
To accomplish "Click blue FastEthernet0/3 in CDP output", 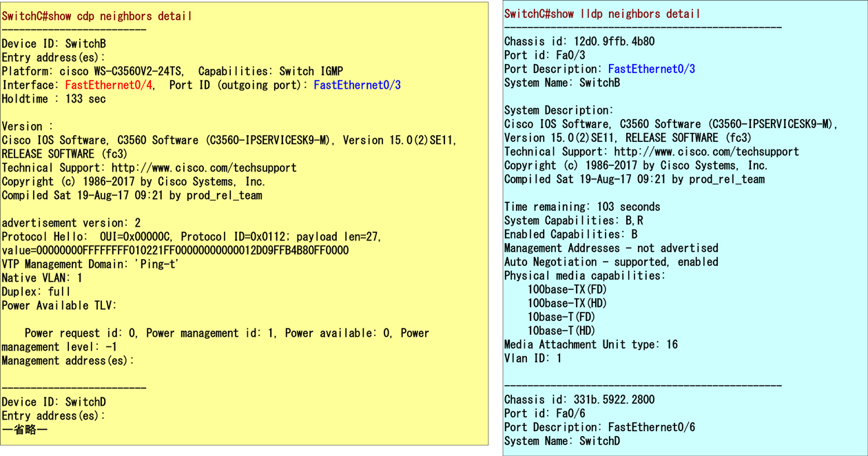I will pyautogui.click(x=357, y=85).
